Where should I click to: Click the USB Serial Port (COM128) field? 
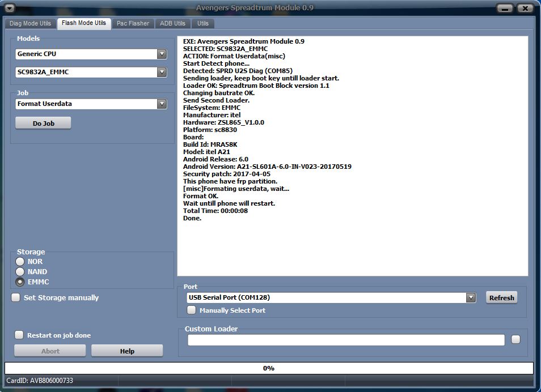coord(331,297)
